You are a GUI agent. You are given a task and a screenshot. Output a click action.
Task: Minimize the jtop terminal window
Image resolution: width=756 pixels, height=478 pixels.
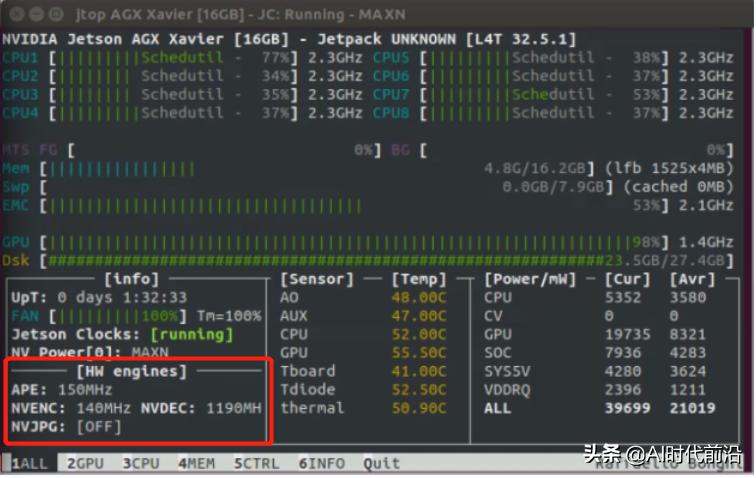pyautogui.click(x=37, y=14)
